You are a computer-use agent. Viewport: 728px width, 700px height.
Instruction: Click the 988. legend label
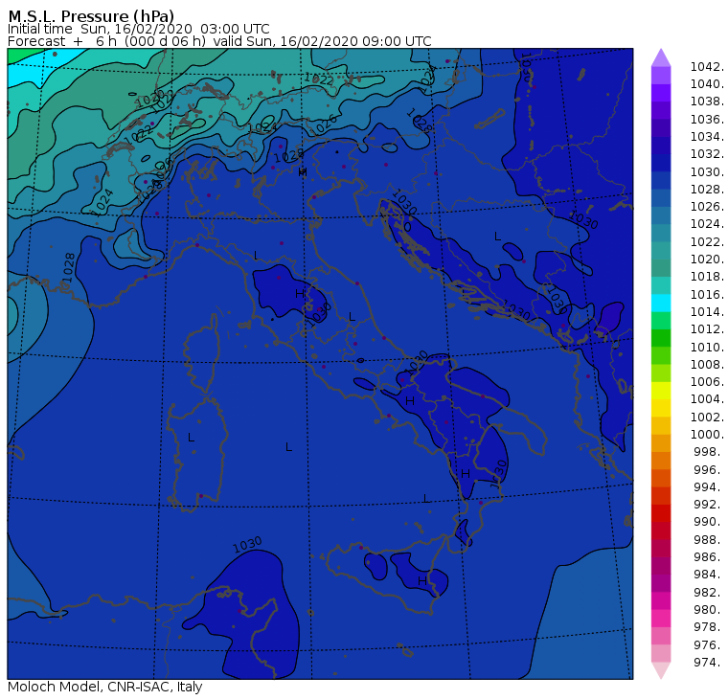pos(709,539)
